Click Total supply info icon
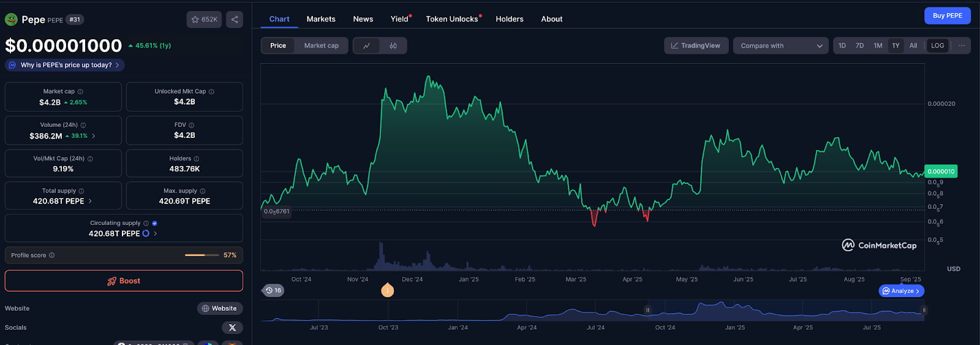Screen dimensions: 980x345 click(81, 191)
